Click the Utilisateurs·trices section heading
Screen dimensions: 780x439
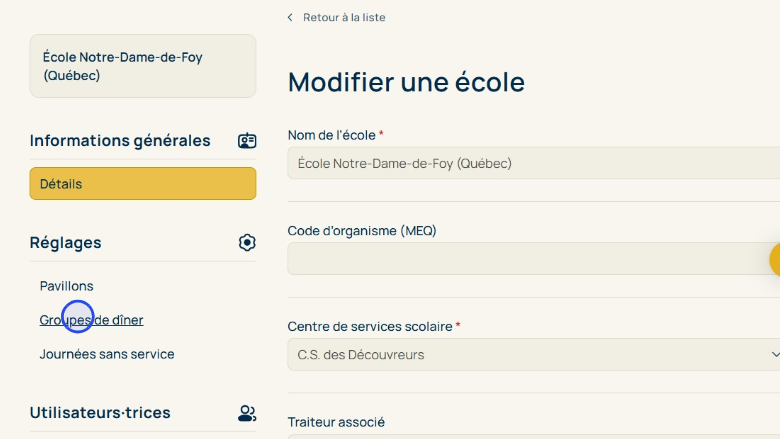[100, 413]
